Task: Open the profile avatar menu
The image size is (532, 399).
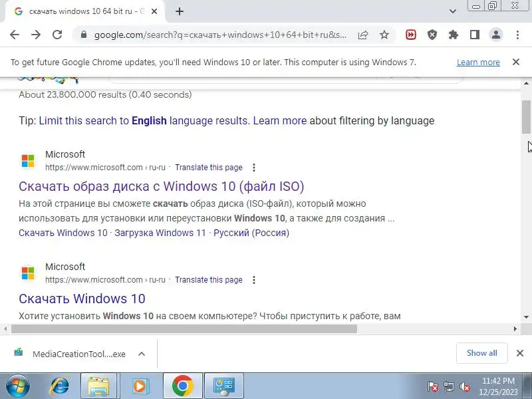Action: [x=496, y=35]
